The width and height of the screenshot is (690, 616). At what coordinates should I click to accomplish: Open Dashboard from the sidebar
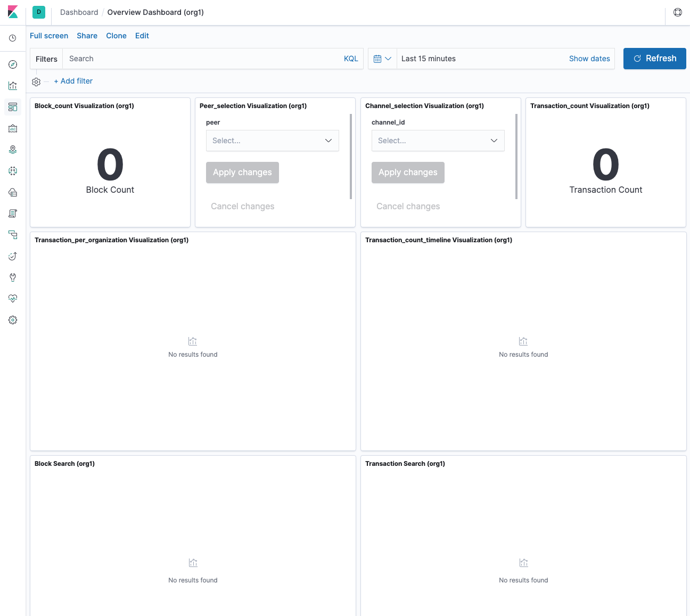pyautogui.click(x=13, y=107)
